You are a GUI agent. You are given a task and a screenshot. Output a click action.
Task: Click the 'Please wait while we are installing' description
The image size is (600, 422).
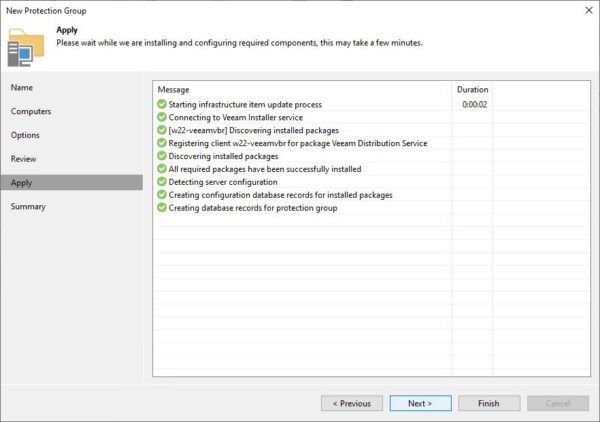pyautogui.click(x=239, y=43)
